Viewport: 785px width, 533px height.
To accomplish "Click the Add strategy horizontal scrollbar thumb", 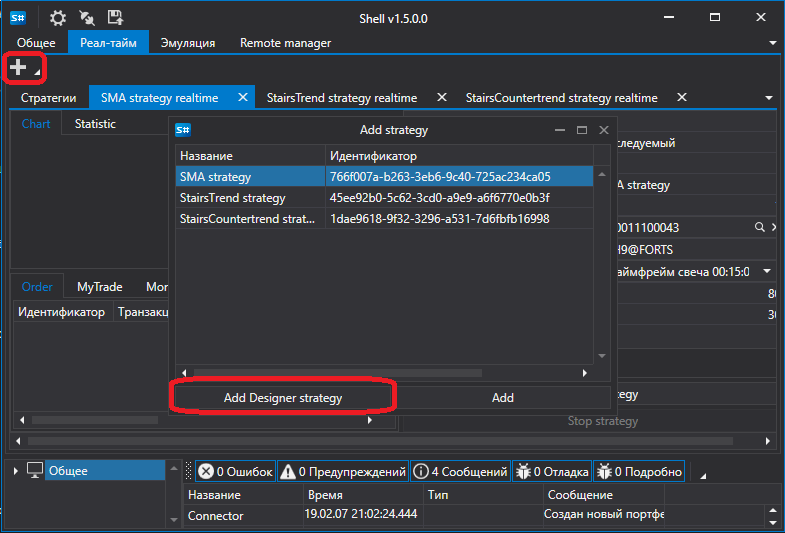I will (338, 373).
